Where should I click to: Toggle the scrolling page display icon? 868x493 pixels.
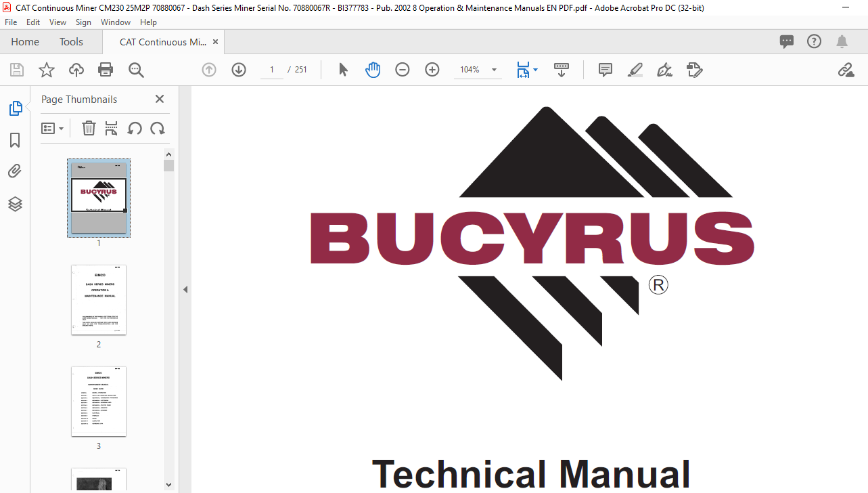pyautogui.click(x=562, y=70)
